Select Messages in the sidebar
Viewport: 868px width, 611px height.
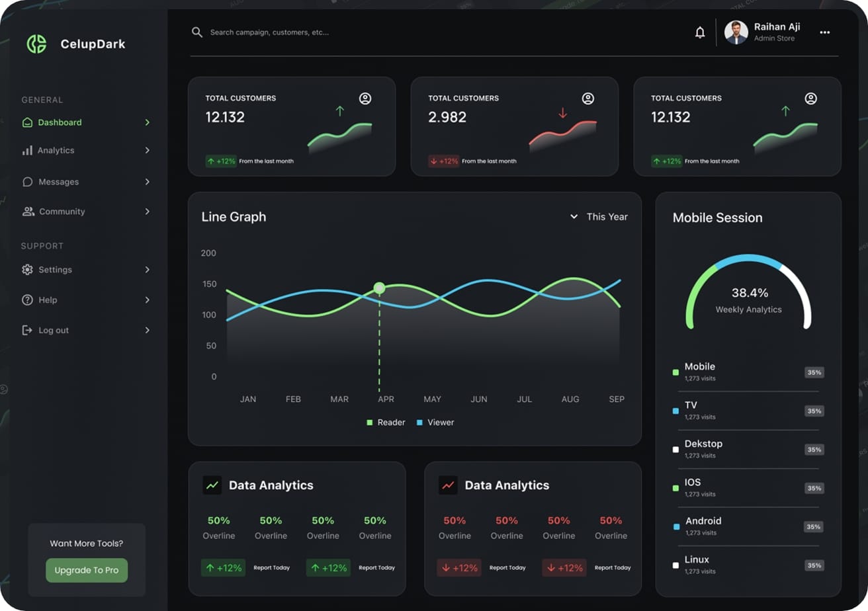[58, 182]
